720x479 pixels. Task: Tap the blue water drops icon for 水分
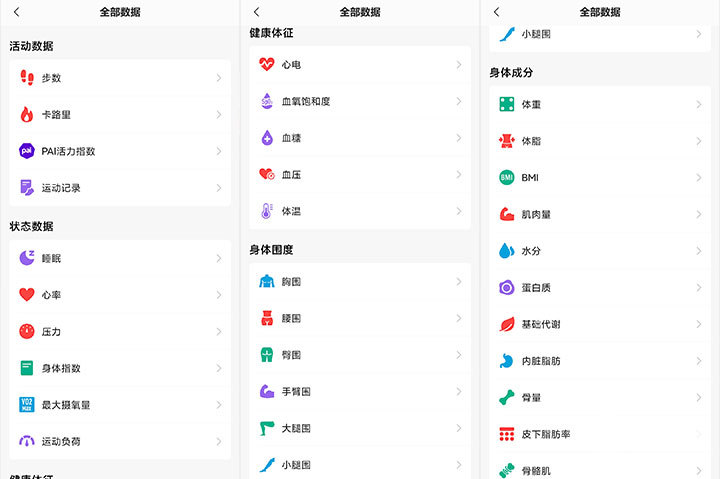(507, 251)
